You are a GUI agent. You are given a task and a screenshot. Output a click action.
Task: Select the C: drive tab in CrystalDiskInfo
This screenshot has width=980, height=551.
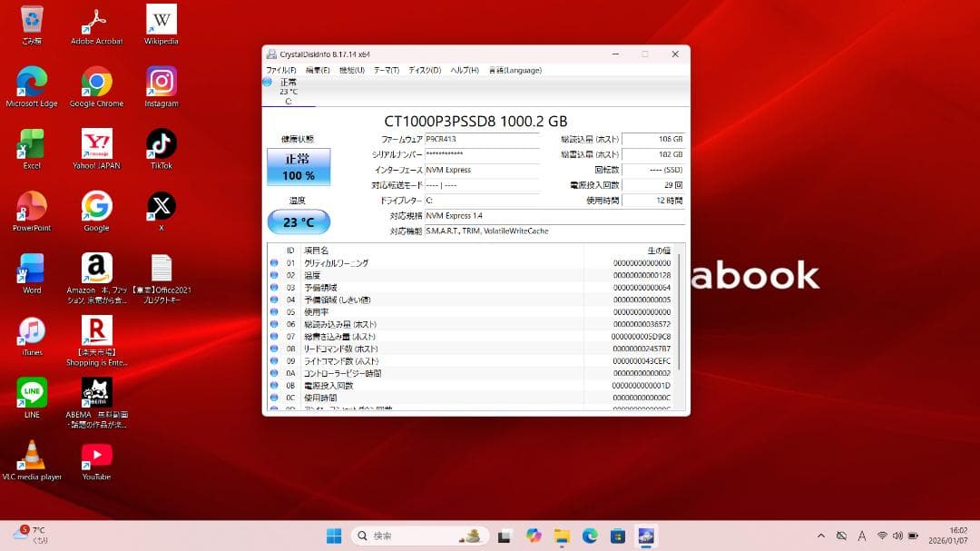[289, 89]
